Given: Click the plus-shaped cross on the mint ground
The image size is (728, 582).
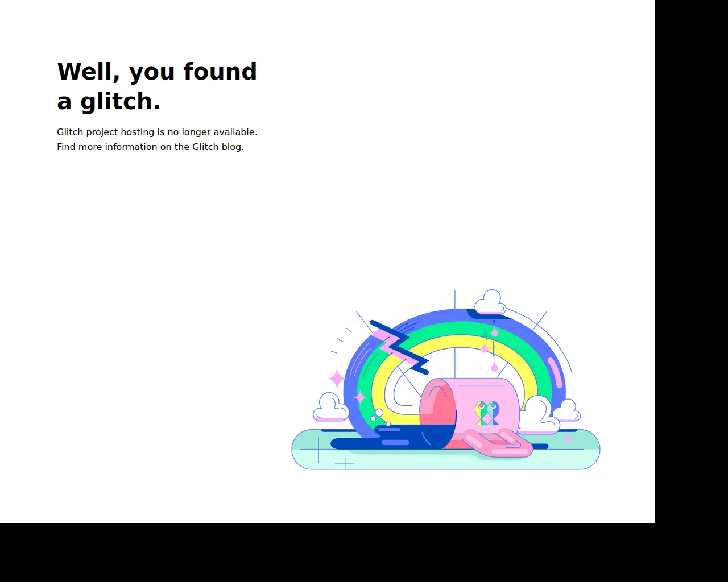Looking at the screenshot, I should coord(345,463).
